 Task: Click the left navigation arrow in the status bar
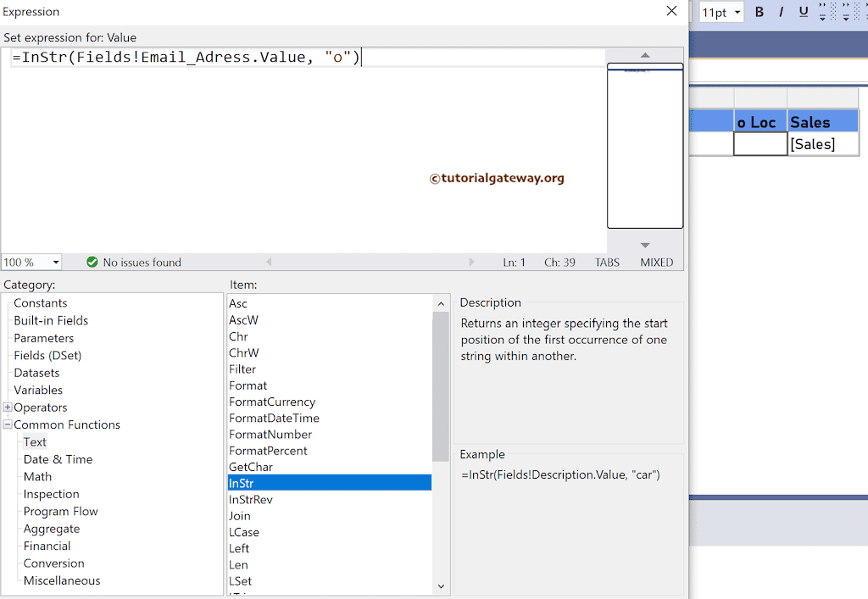click(269, 262)
